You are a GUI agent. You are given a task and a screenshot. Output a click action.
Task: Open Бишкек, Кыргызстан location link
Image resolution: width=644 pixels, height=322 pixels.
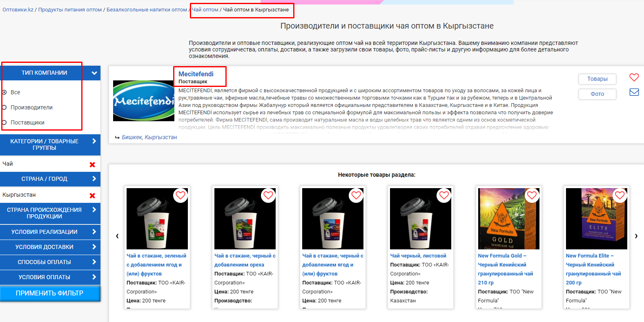(149, 137)
